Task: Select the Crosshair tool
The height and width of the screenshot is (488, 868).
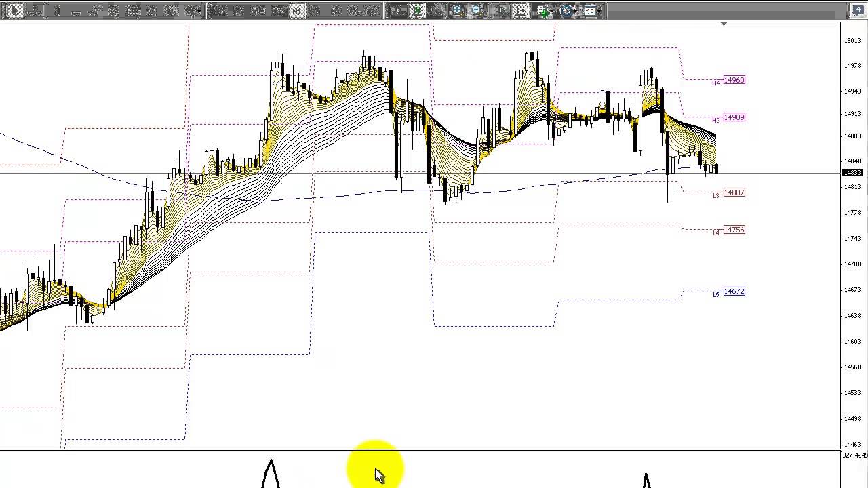Action: pos(35,11)
